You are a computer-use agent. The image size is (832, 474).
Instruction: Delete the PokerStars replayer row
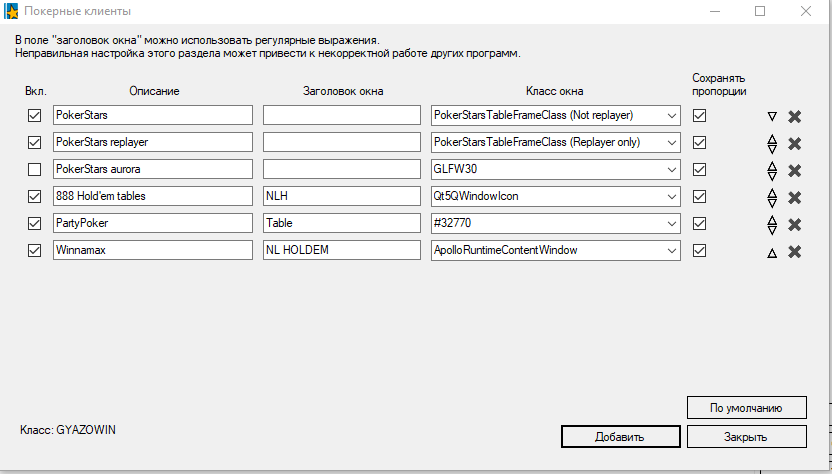(x=794, y=143)
